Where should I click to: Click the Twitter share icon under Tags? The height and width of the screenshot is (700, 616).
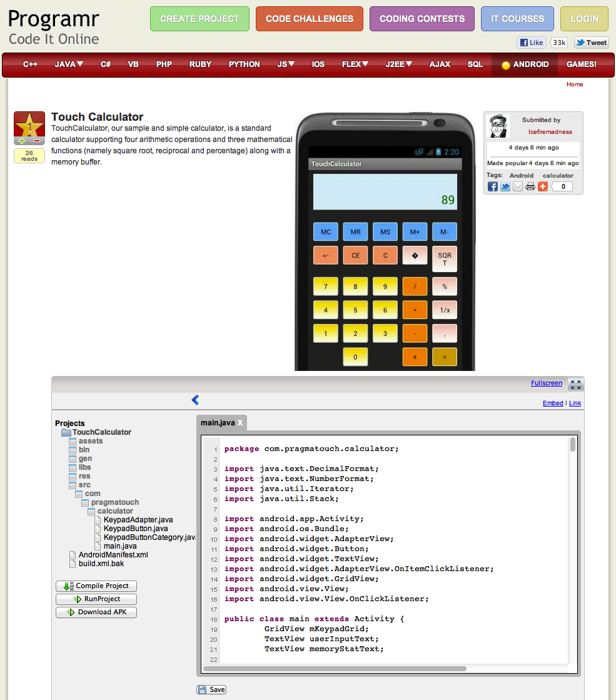(505, 186)
